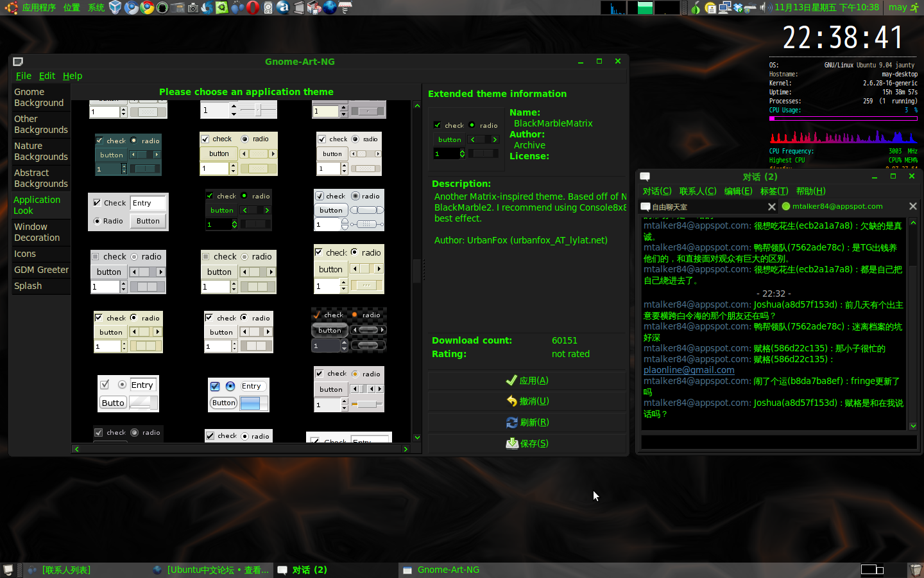
Task: Open the camera screenshot launcher
Action: tap(193, 8)
